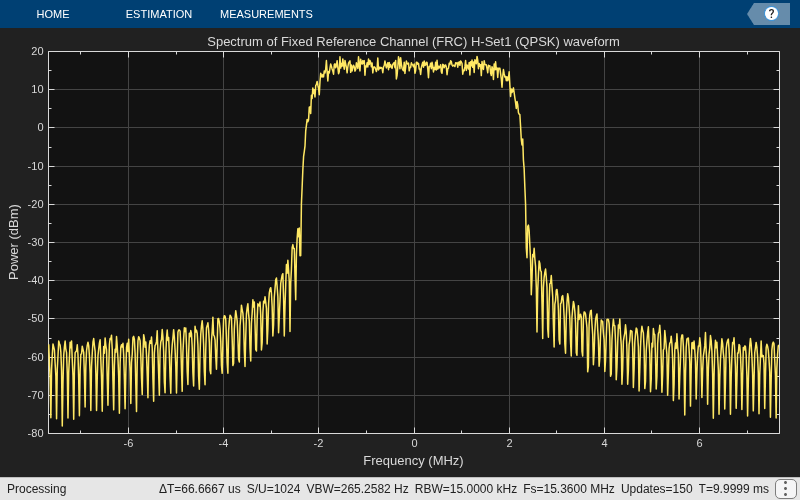Click the VBW=265.2582 Hz status entry
The image size is (800, 500).
pos(357,489)
